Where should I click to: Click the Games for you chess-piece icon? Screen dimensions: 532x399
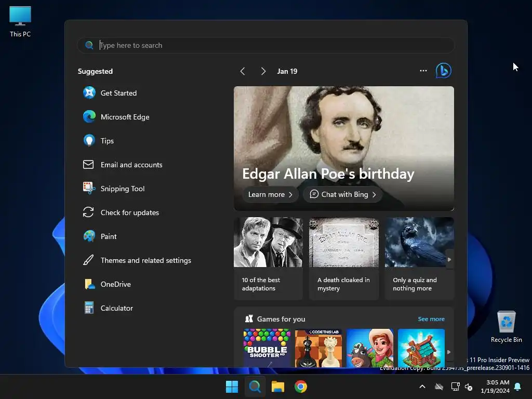tap(249, 318)
